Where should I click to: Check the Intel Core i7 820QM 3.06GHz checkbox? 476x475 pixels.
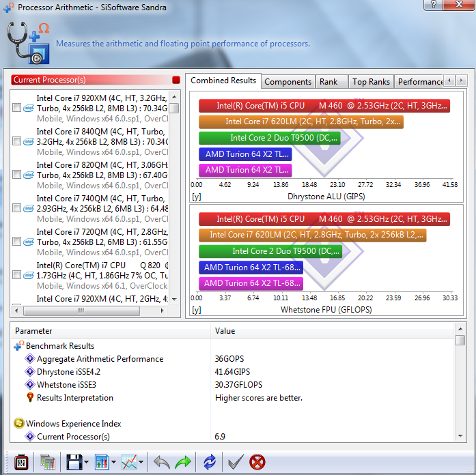pyautogui.click(x=16, y=175)
